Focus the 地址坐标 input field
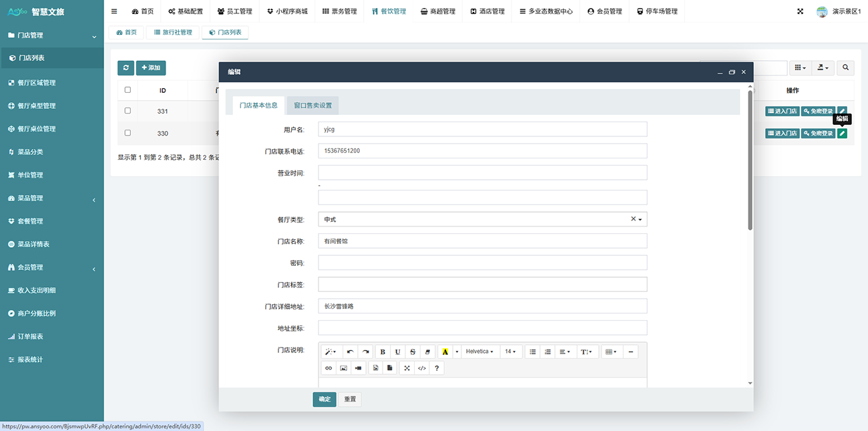 tap(483, 327)
